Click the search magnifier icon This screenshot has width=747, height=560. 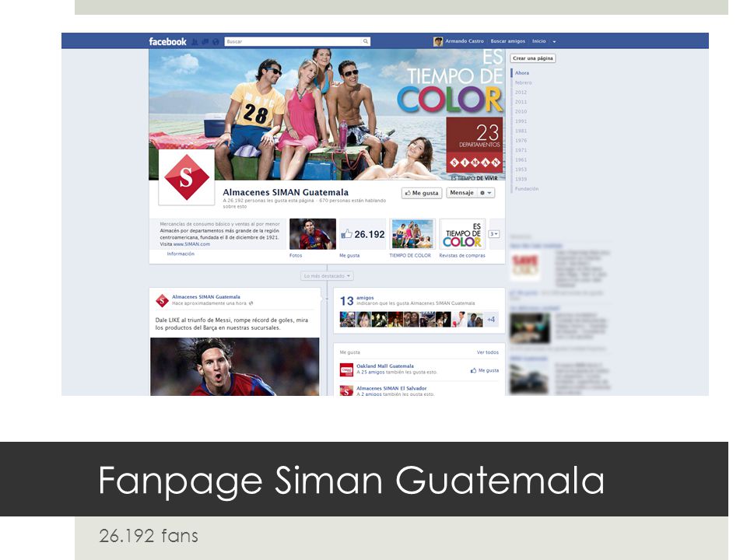click(x=366, y=41)
